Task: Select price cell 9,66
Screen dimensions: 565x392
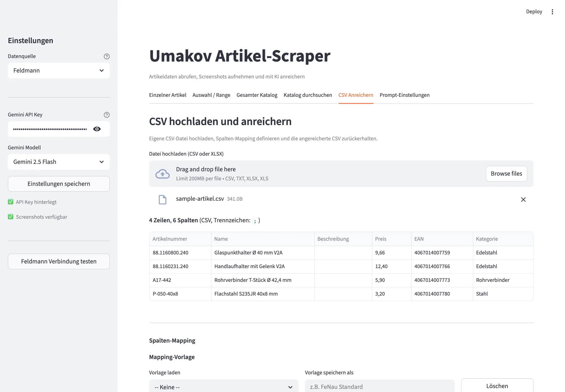Action: point(392,253)
